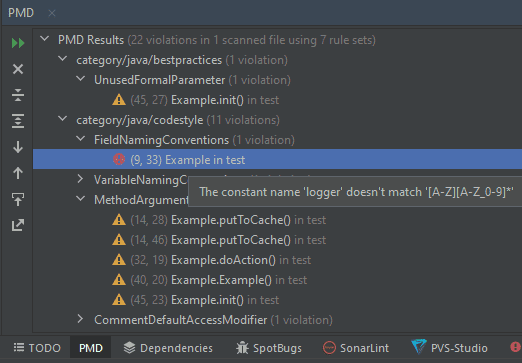Open the SpotBugs tool window tab
The width and height of the screenshot is (522, 363).
(269, 348)
